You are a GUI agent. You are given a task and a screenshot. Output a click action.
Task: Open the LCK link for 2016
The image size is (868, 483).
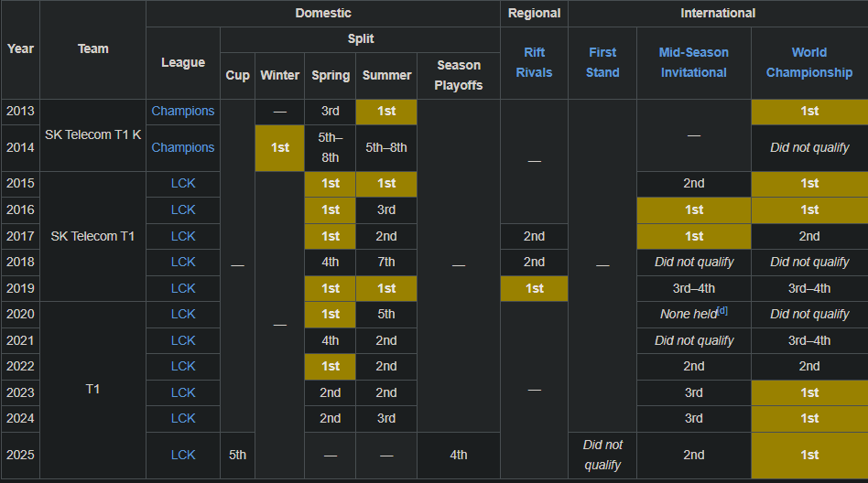click(x=183, y=210)
